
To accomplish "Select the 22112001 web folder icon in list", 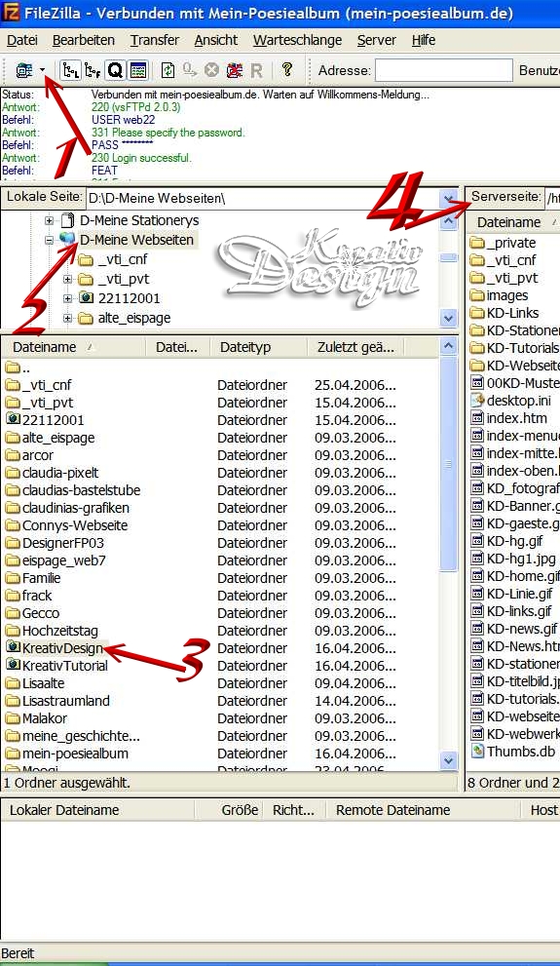I will pyautogui.click(x=13, y=419).
